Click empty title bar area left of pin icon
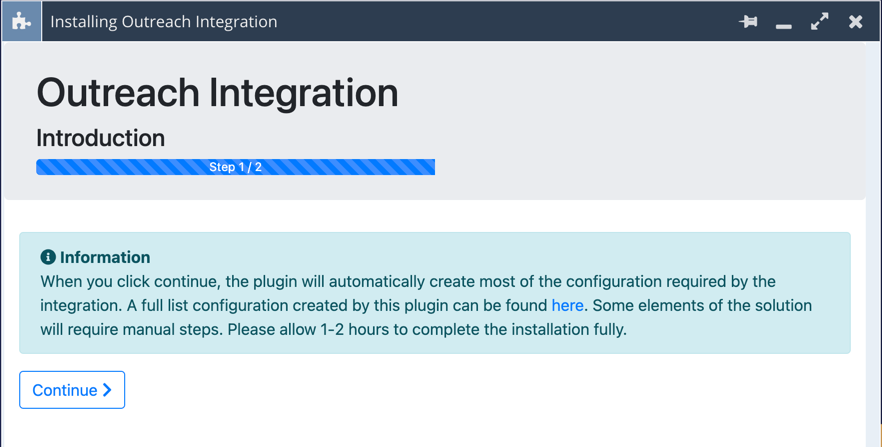 pos(506,21)
